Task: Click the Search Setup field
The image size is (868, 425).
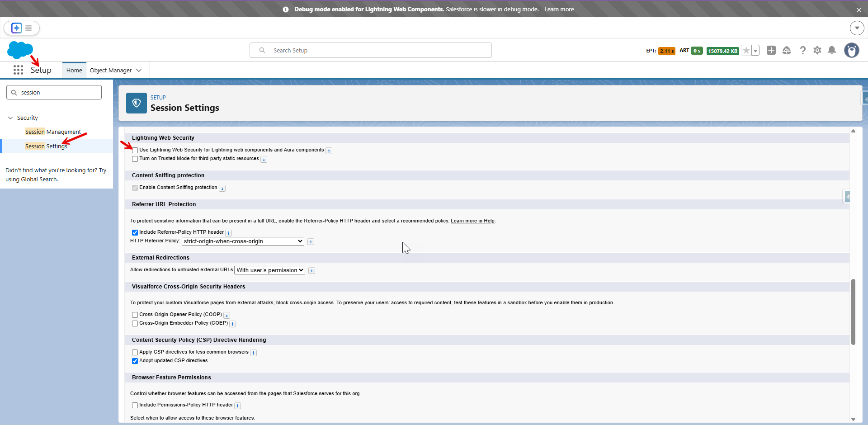Action: [x=371, y=50]
